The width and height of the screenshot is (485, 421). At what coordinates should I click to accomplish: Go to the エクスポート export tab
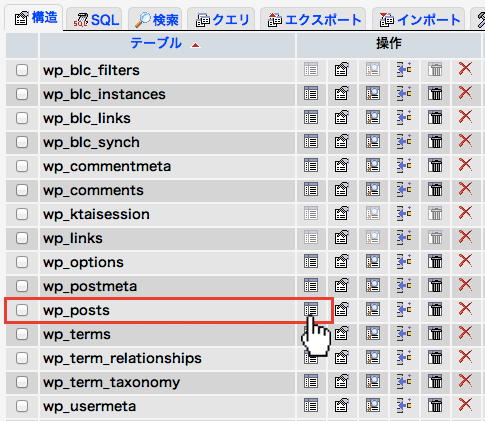click(313, 20)
